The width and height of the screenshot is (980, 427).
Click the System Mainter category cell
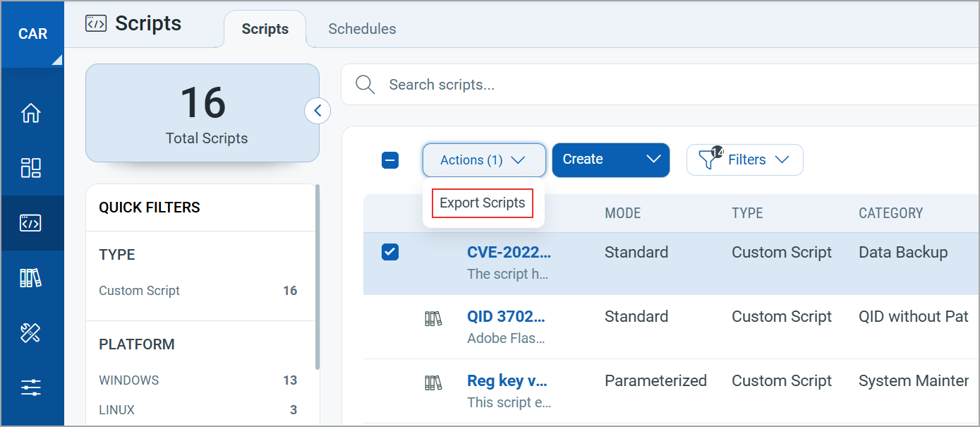[x=914, y=380]
